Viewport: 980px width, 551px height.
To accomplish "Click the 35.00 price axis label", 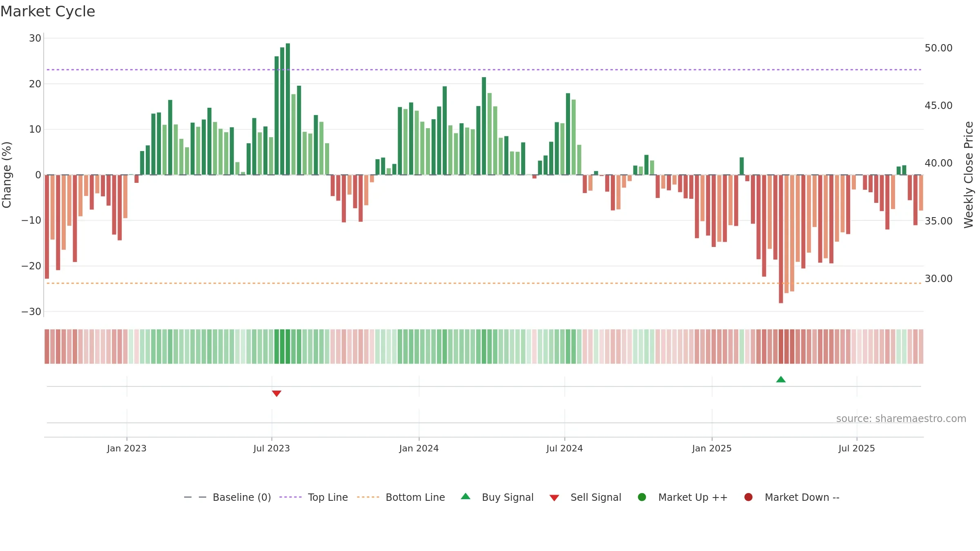I will pos(938,221).
